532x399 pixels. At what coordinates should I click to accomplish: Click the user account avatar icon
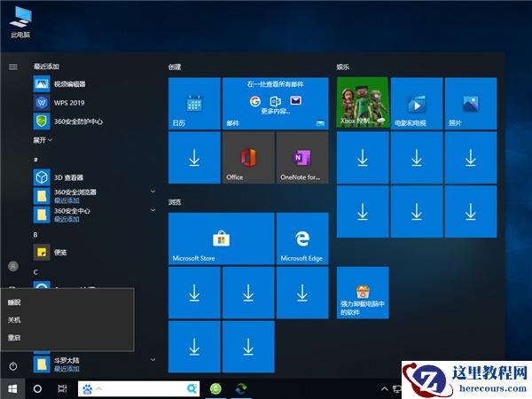(13, 266)
